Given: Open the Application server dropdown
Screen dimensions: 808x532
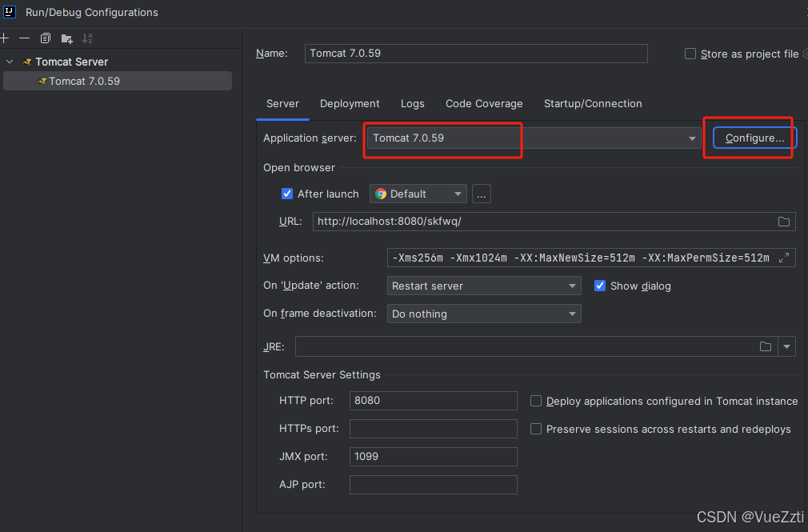Looking at the screenshot, I should tap(534, 138).
